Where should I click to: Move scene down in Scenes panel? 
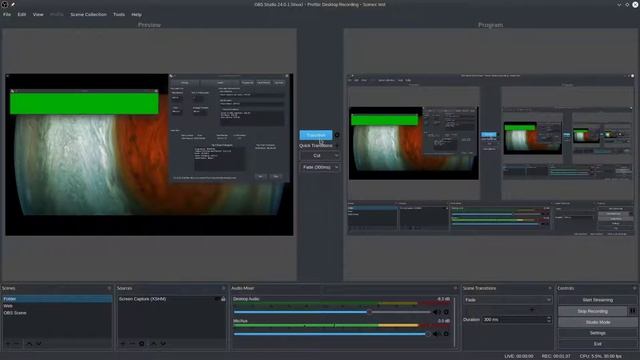click(x=38, y=344)
